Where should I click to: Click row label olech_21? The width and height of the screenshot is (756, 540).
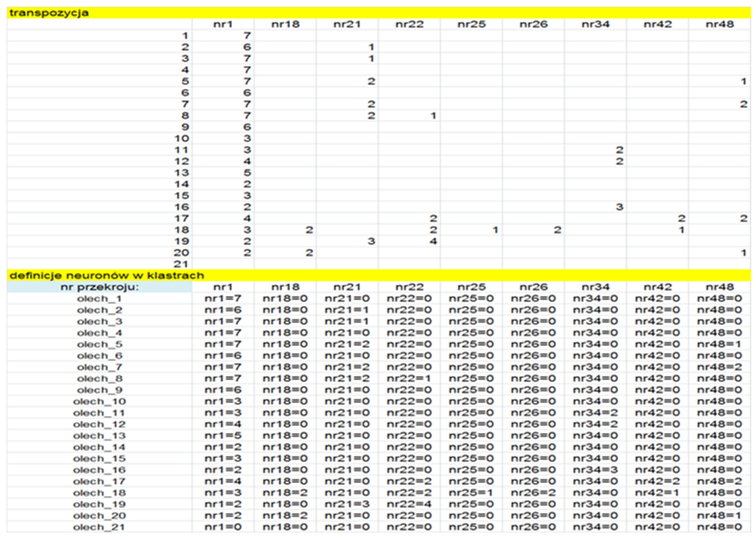pyautogui.click(x=99, y=527)
